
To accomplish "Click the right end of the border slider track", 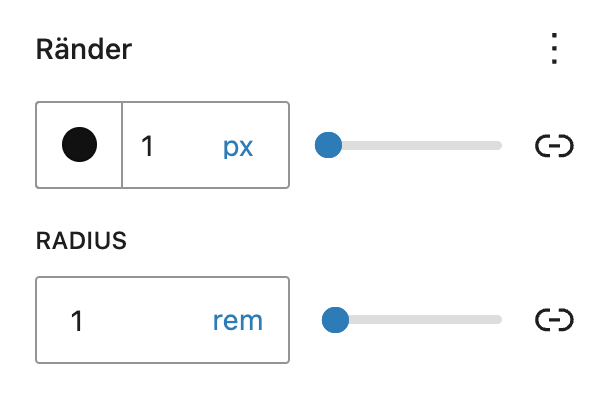I will tap(499, 145).
